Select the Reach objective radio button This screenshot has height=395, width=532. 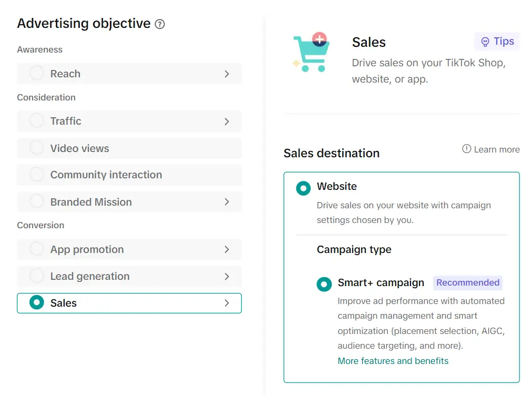pyautogui.click(x=37, y=74)
